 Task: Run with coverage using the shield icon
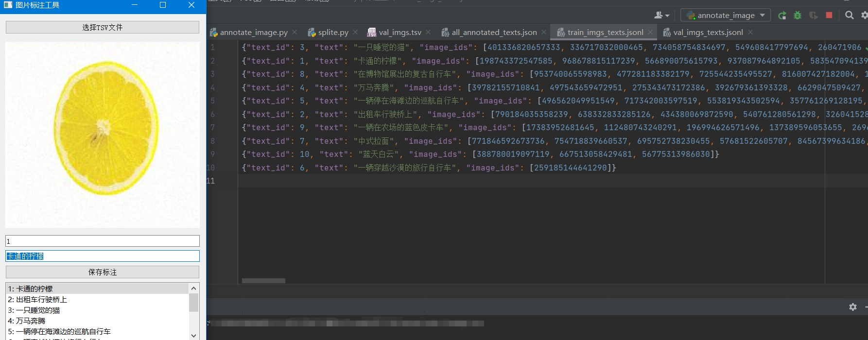[813, 16]
